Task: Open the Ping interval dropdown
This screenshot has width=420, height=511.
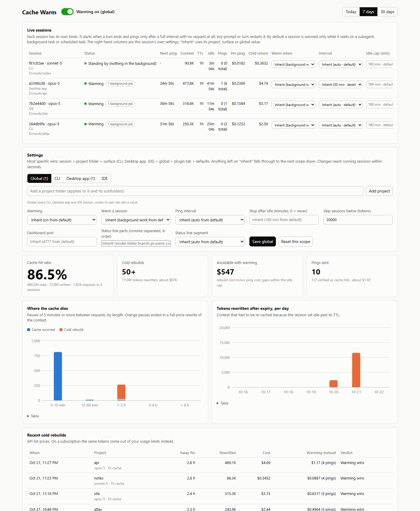Action: point(210,220)
